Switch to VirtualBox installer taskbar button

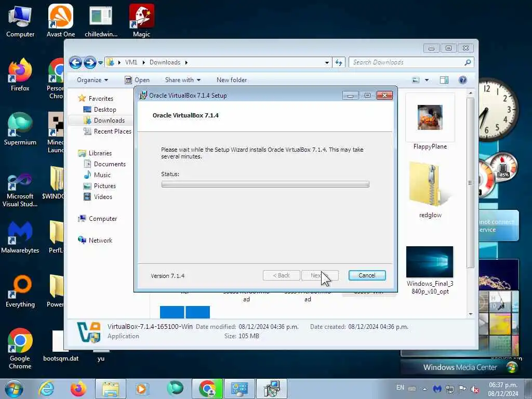tap(272, 389)
